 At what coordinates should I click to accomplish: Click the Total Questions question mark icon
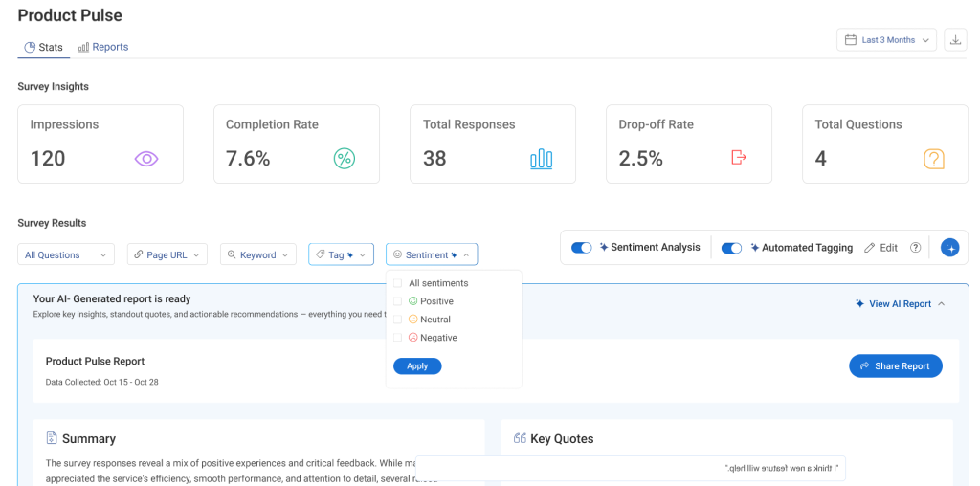tap(934, 159)
